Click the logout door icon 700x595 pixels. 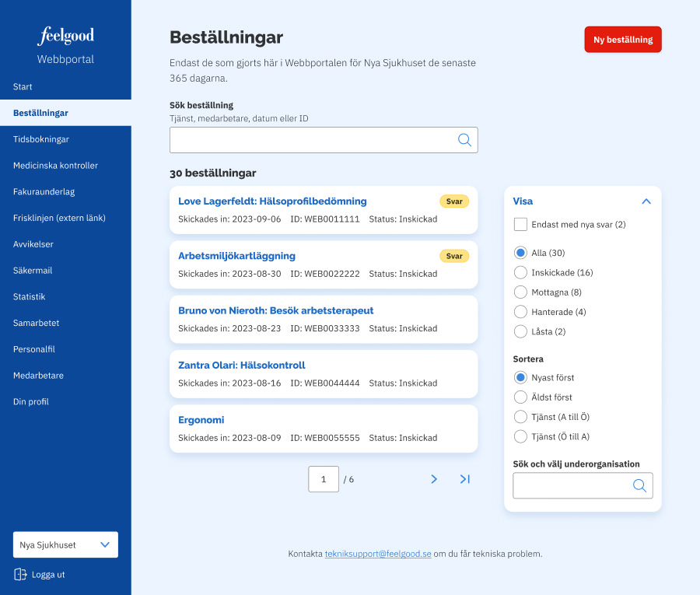pyautogui.click(x=20, y=575)
